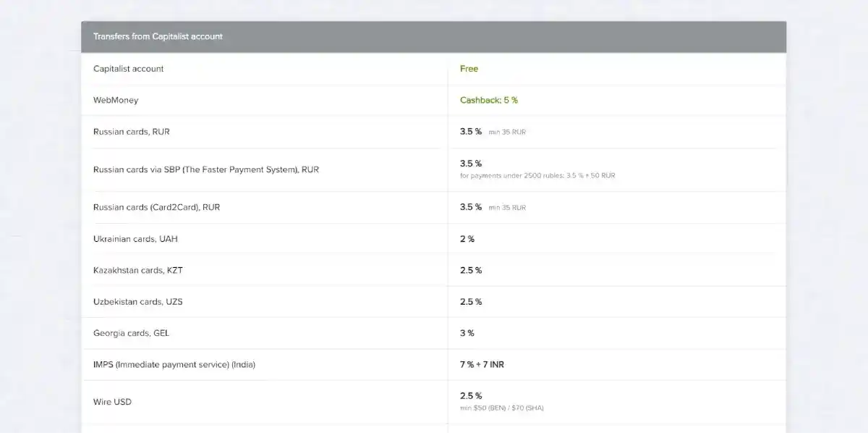Click the green 'Free' fee text
Viewport: 868px width, 433px height.
tap(469, 69)
